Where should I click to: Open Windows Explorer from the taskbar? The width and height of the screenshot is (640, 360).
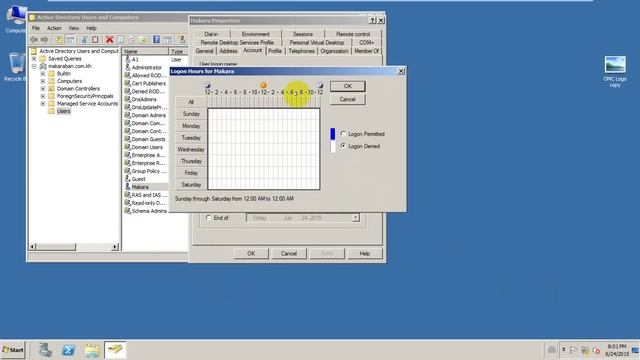click(x=92, y=350)
